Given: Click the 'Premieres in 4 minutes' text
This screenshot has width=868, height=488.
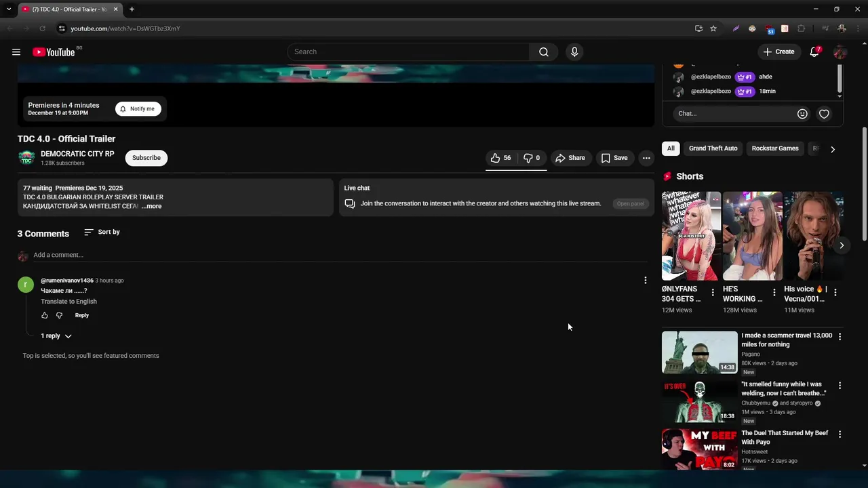Looking at the screenshot, I should tap(64, 105).
